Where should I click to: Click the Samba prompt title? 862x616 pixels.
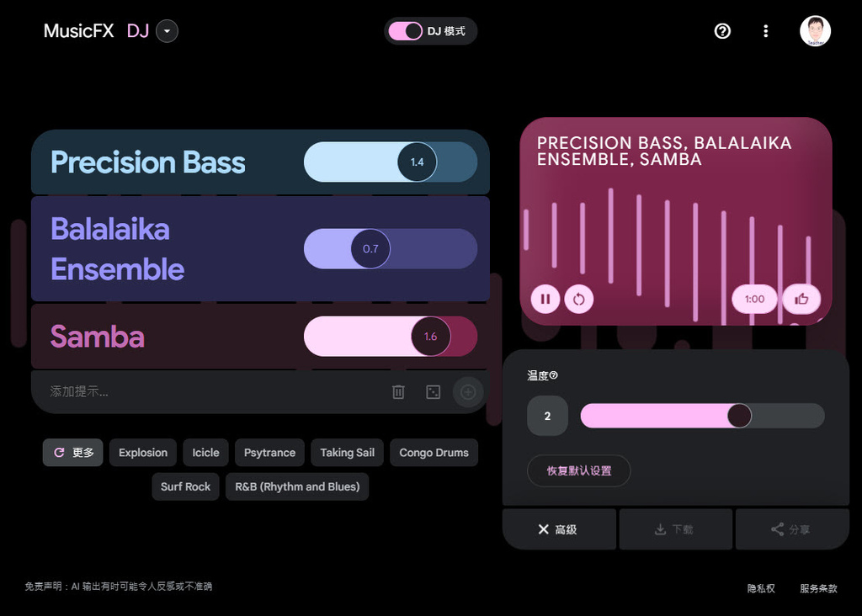point(98,337)
